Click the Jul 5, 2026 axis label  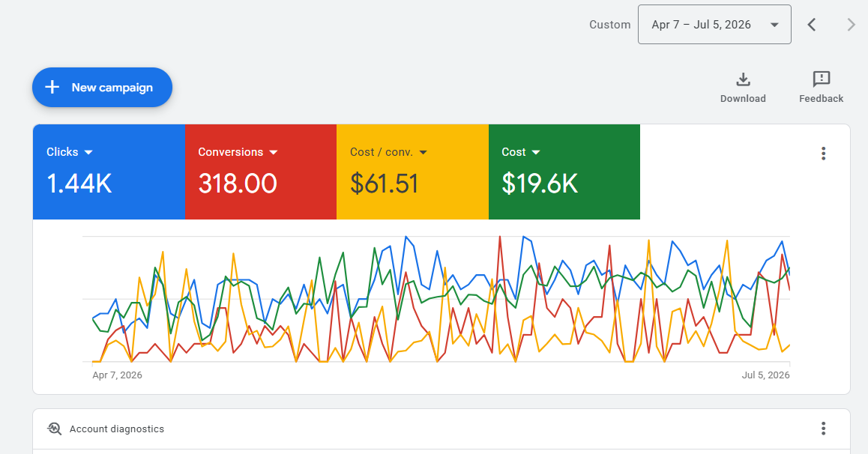(765, 375)
